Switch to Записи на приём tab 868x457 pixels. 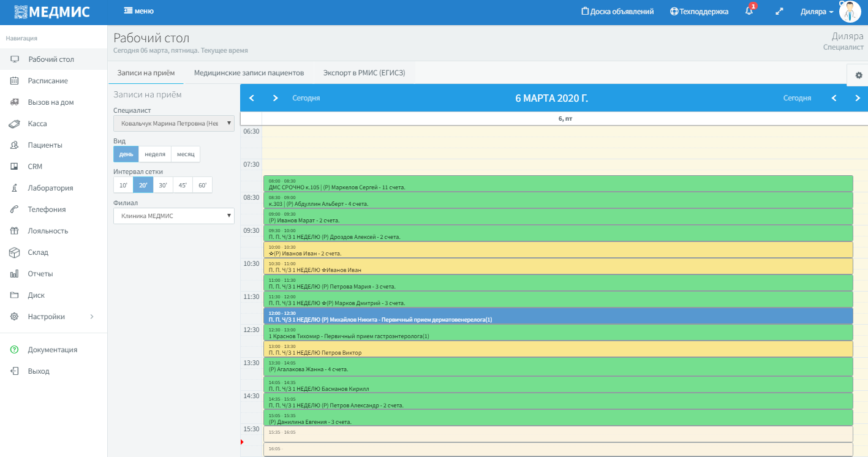(146, 73)
